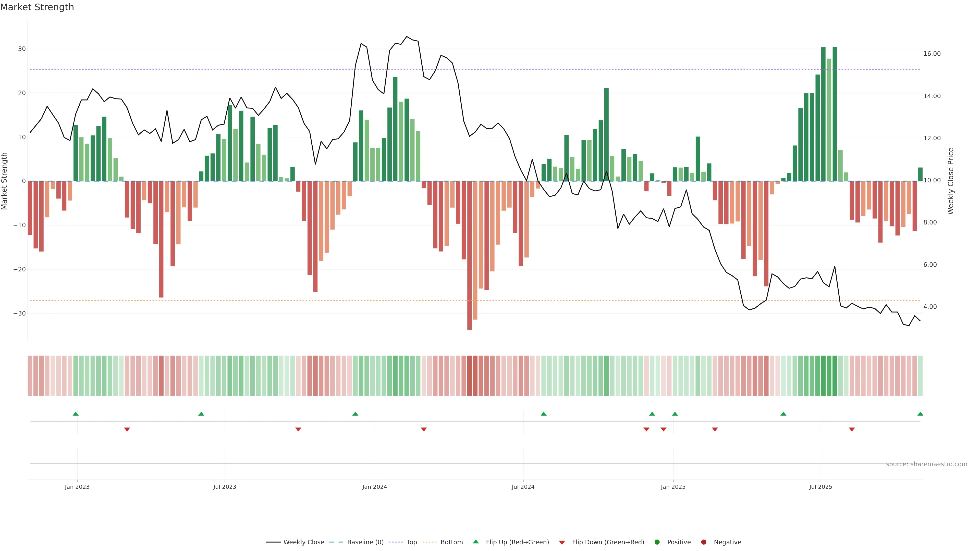Click the last red flip-down marker after Jul 2025
This screenshot has width=980, height=551.
click(x=852, y=429)
